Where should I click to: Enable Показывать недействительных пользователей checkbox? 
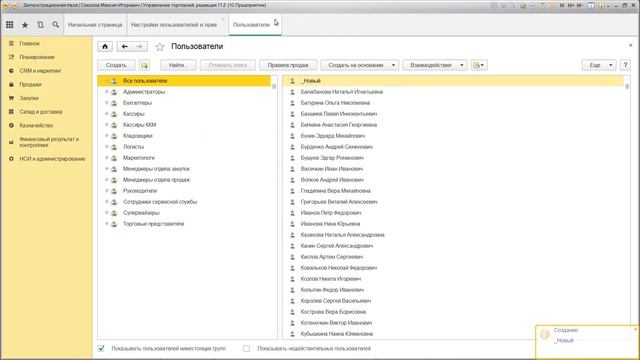point(246,348)
